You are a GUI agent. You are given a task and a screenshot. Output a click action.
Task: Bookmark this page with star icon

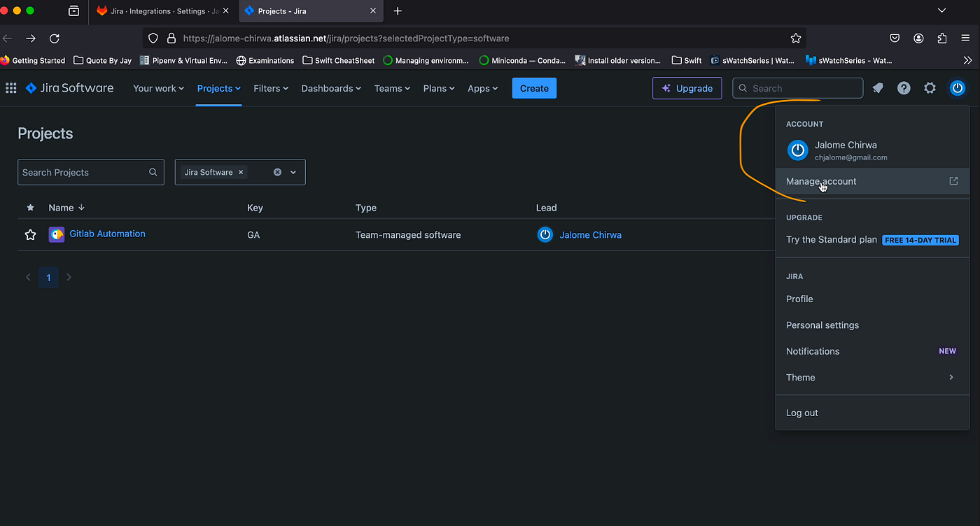pyautogui.click(x=795, y=38)
